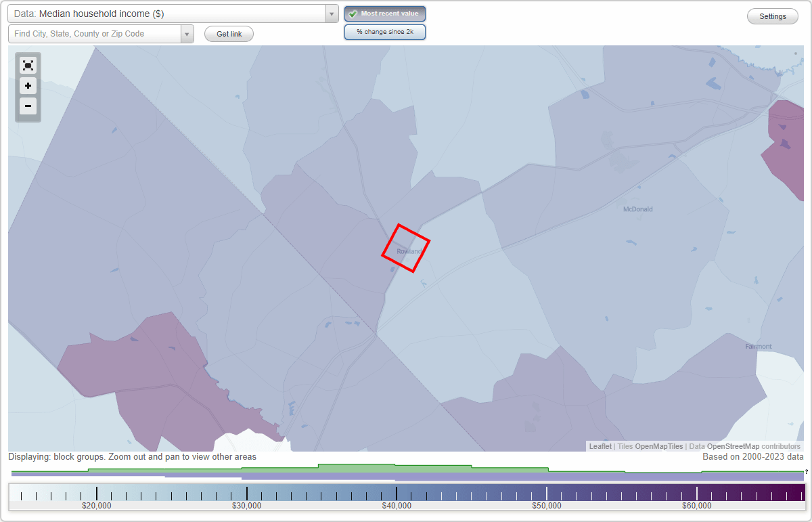Open the Settings panel
812x522 pixels.
pyautogui.click(x=772, y=16)
